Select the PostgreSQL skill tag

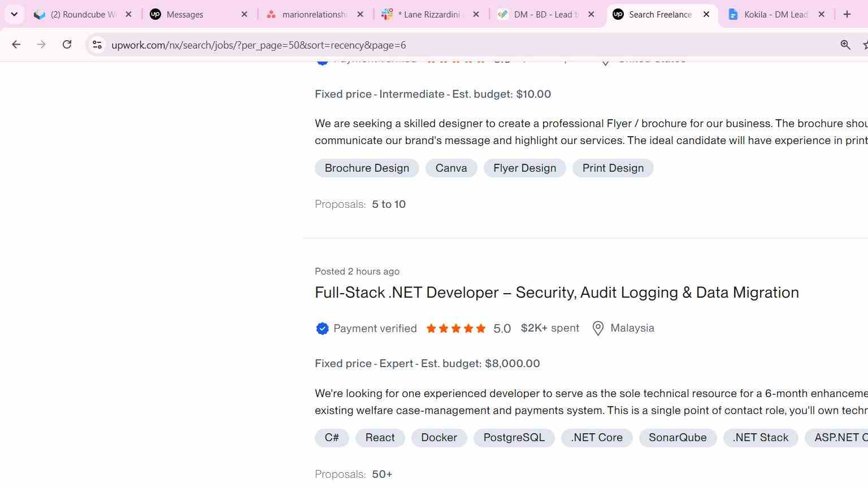coord(514,438)
